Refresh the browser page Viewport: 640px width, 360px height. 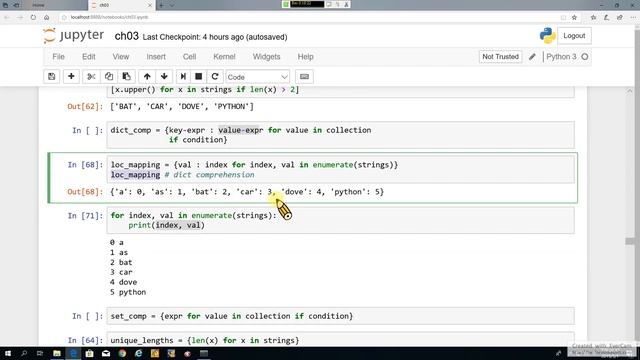33,17
